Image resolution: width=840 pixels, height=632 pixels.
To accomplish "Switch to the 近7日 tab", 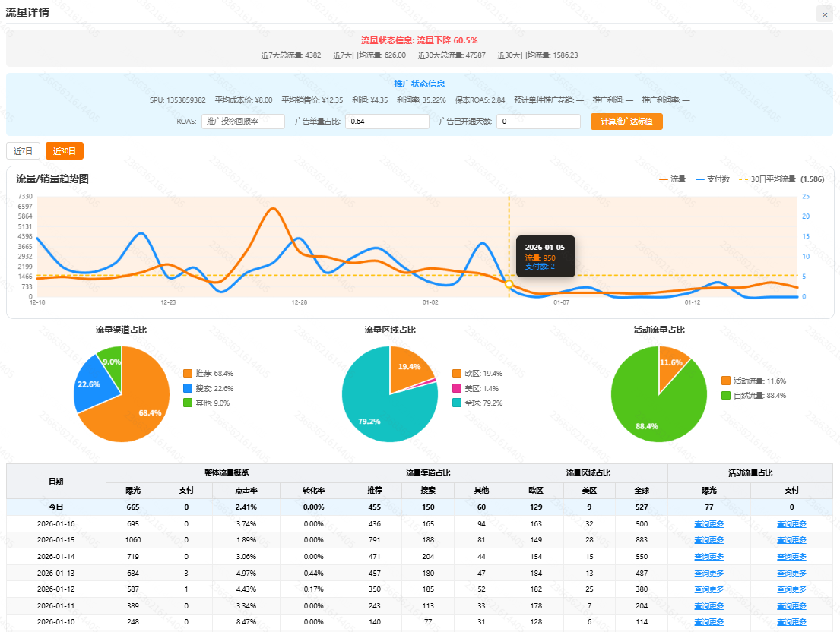I will (24, 151).
